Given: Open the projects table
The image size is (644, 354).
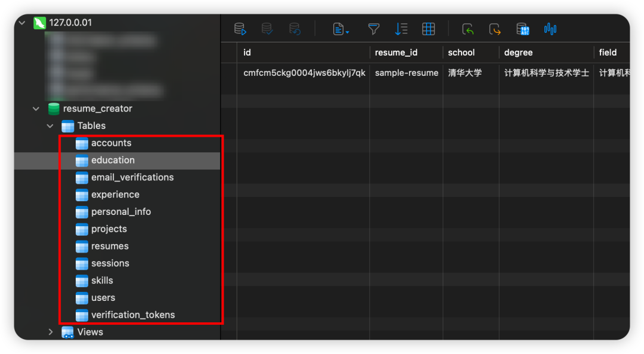Looking at the screenshot, I should click(x=109, y=229).
